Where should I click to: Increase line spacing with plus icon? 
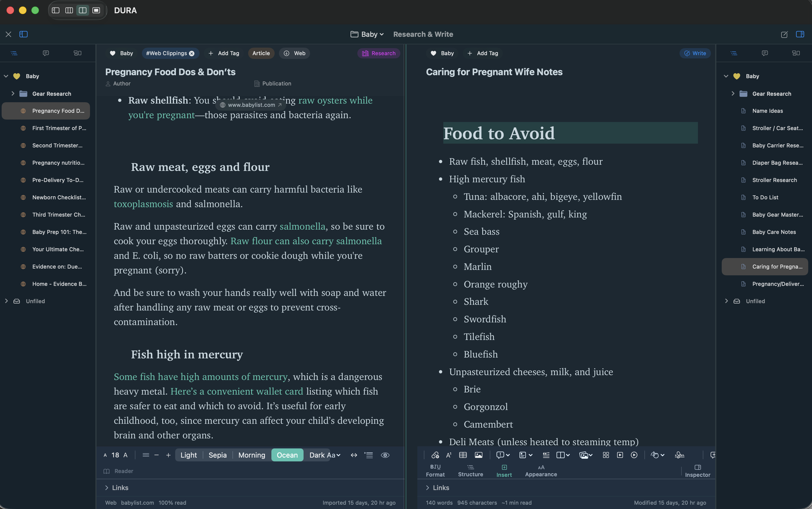[168, 455]
